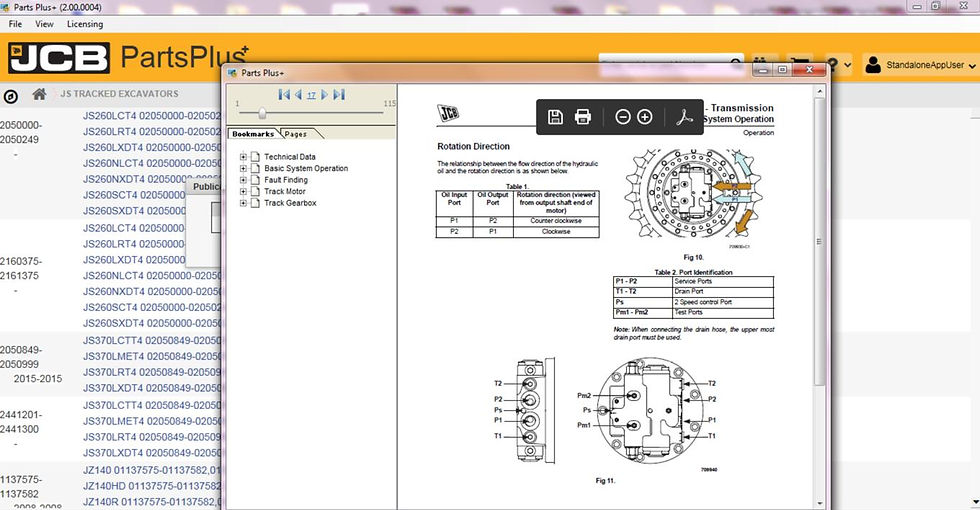Select the Track Gearbox bookmark entry
This screenshot has width=980, height=510.
290,203
